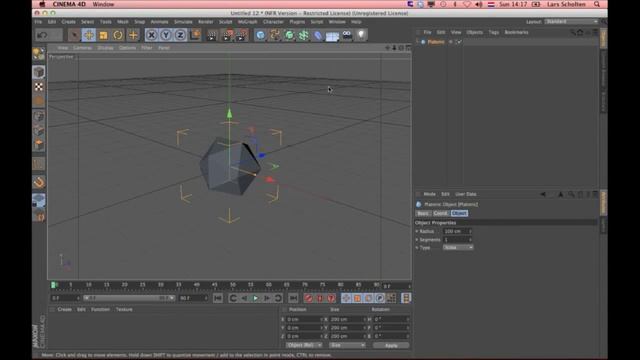The width and height of the screenshot is (640, 360).
Task: Open the Tags menu in Object Manager
Action: pyautogui.click(x=493, y=32)
